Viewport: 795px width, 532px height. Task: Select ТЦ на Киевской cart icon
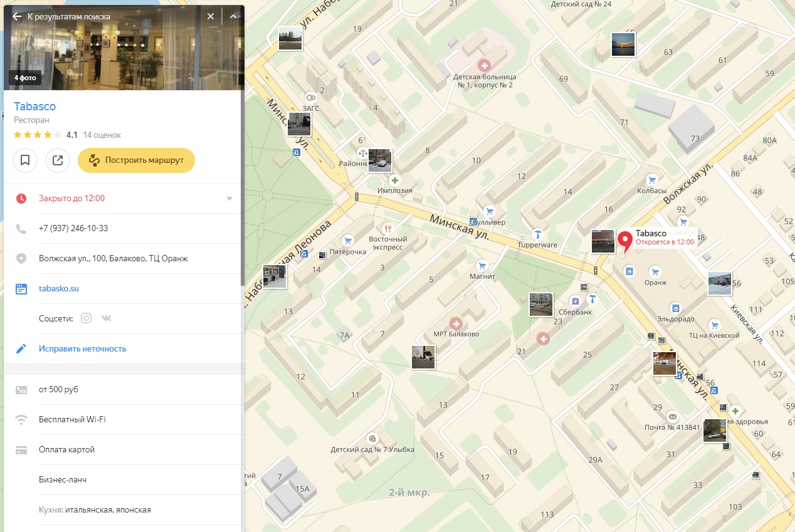point(714,325)
